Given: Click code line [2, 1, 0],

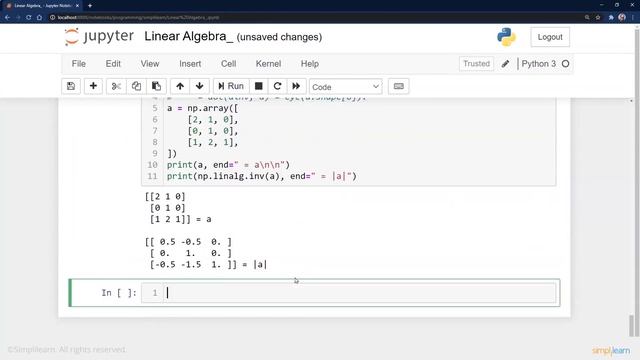Looking at the screenshot, I should tap(213, 120).
